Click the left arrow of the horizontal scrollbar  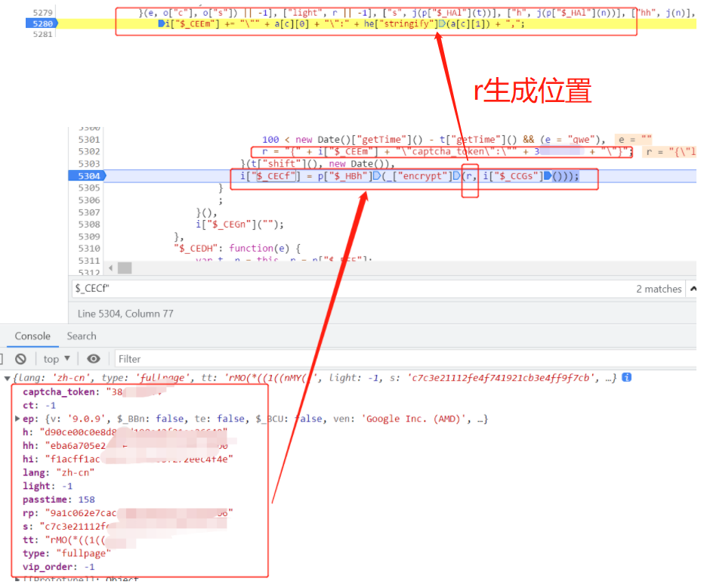[x=111, y=268]
